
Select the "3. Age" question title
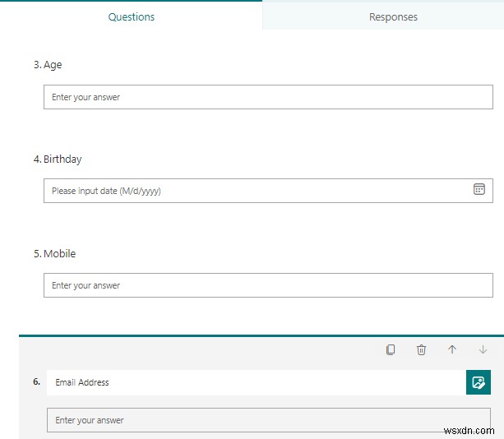48,65
